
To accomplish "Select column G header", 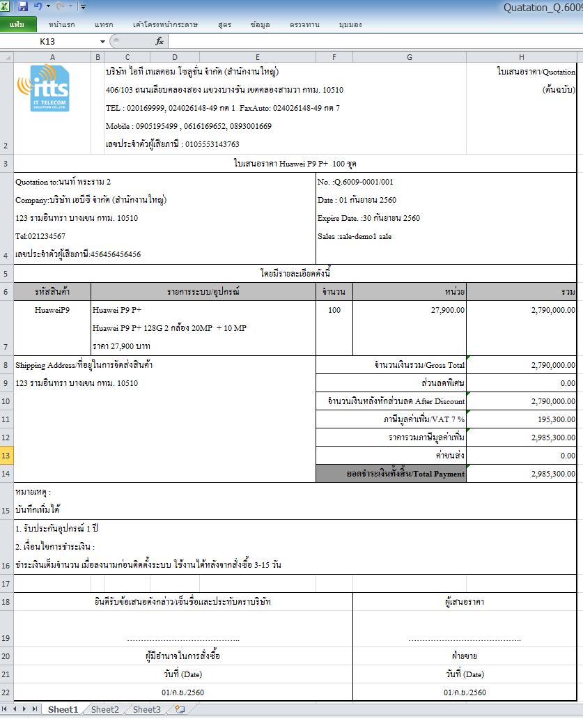I will (410, 57).
